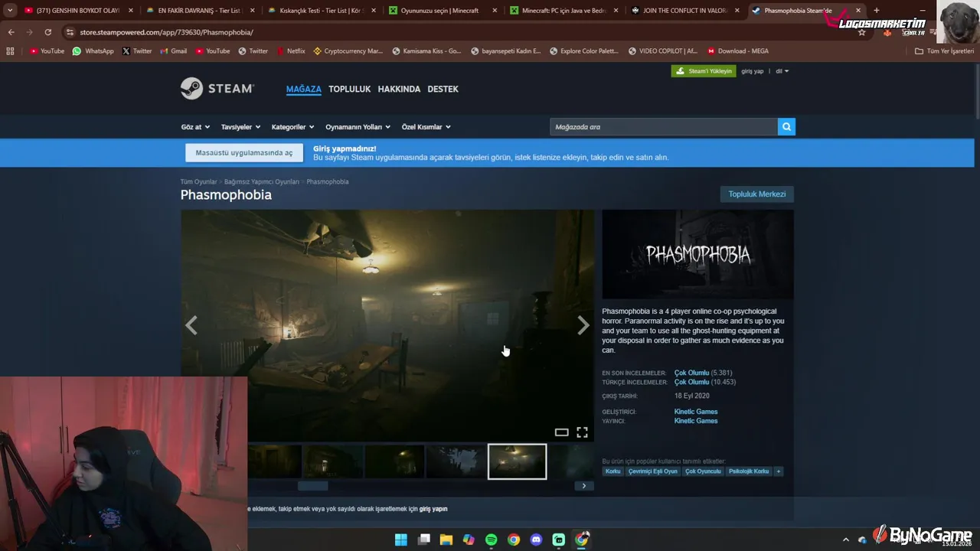
Task: Open the Download - MEGA bookmark
Action: click(737, 51)
